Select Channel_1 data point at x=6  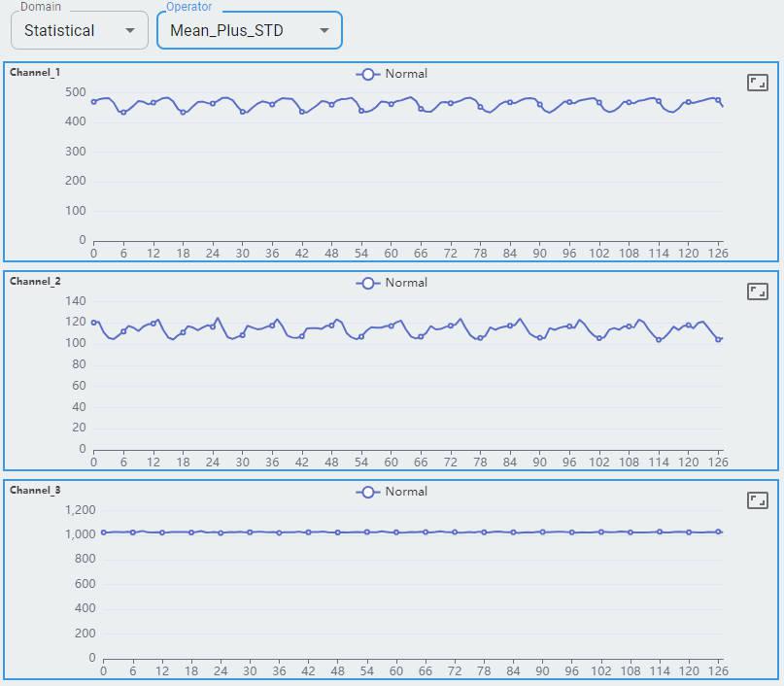[123, 113]
